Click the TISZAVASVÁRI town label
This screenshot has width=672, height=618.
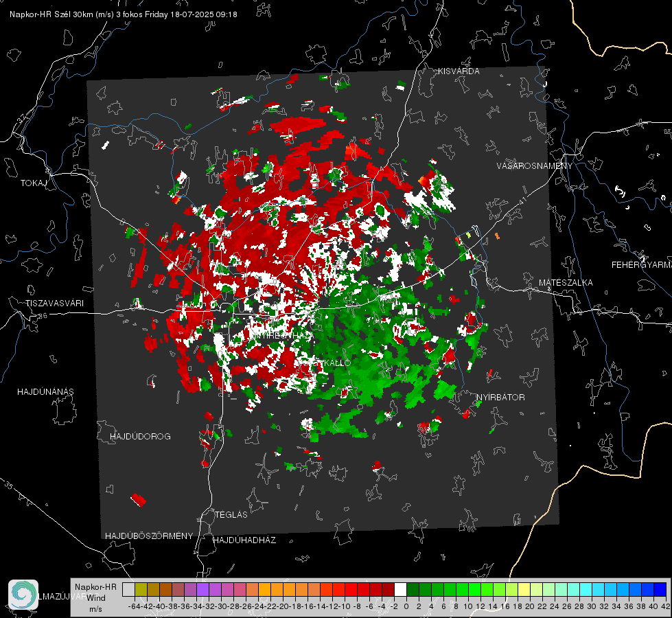(54, 304)
